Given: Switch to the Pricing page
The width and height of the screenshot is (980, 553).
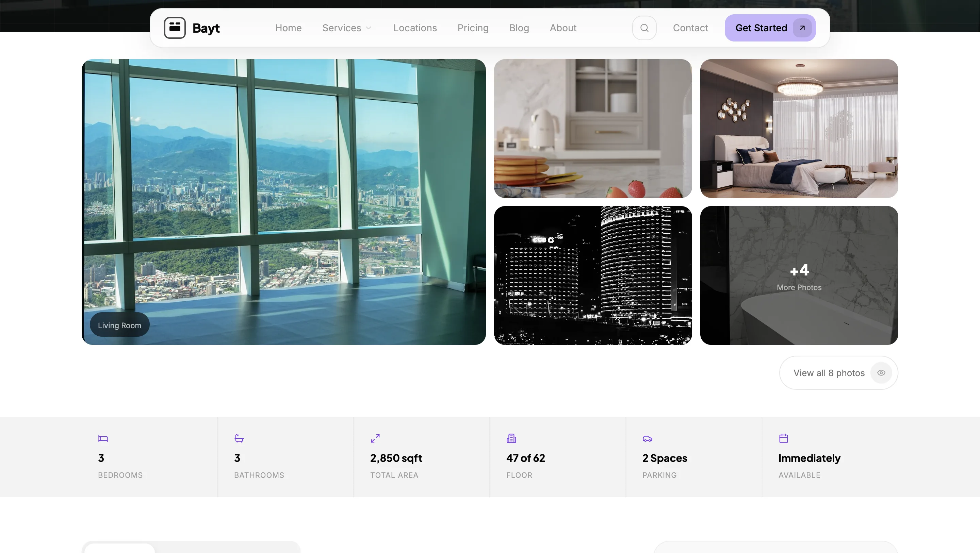Looking at the screenshot, I should click(x=473, y=28).
